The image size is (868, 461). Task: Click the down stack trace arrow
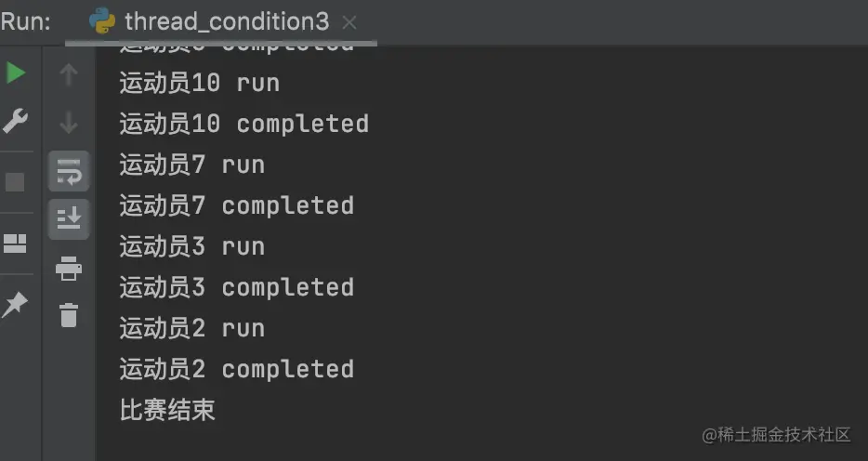[69, 123]
